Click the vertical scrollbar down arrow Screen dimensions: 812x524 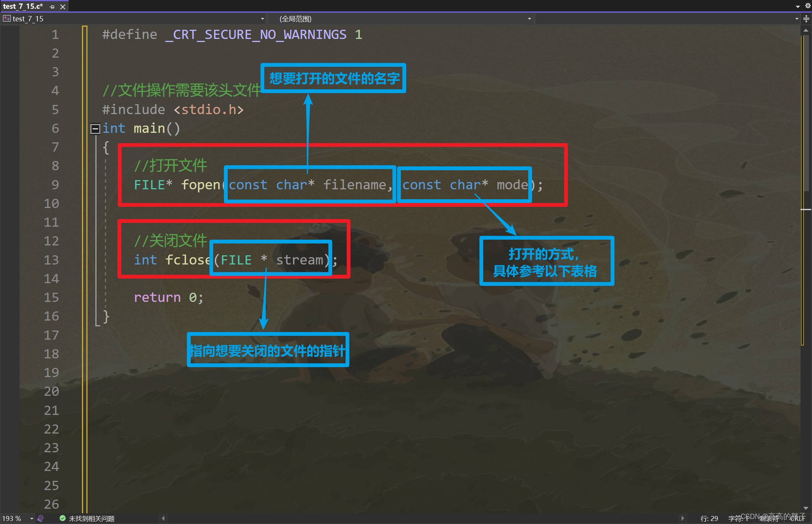tap(806, 508)
